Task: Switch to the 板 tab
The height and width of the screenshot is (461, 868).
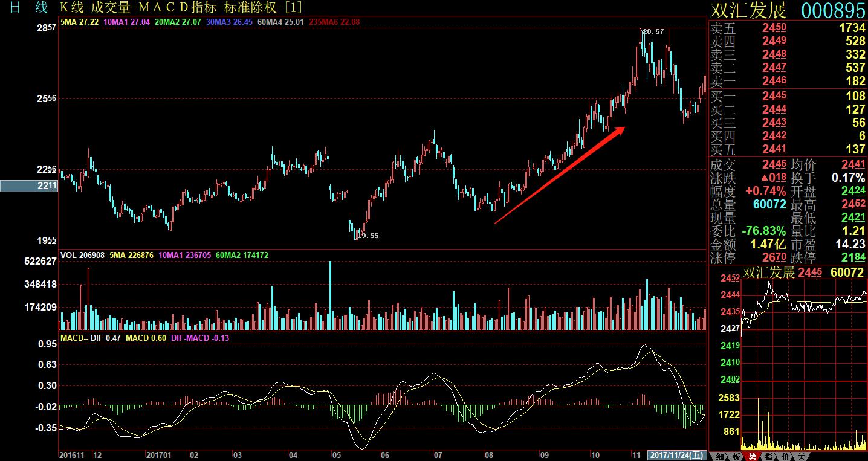Action: point(736,456)
